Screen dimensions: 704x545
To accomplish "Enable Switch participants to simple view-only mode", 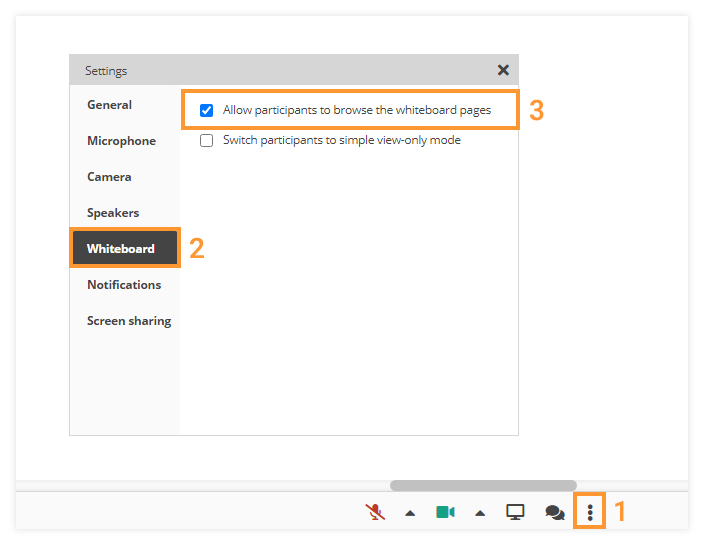I will point(207,141).
